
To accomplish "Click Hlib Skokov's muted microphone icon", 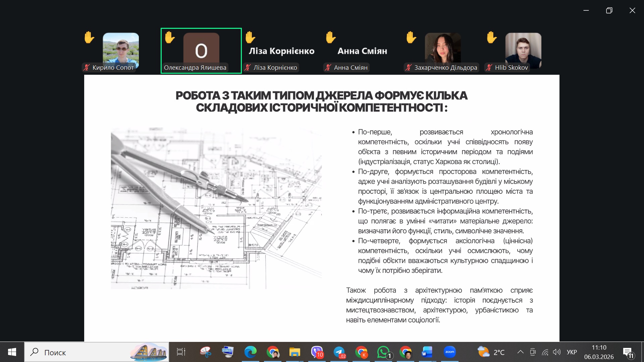I will pos(489,67).
